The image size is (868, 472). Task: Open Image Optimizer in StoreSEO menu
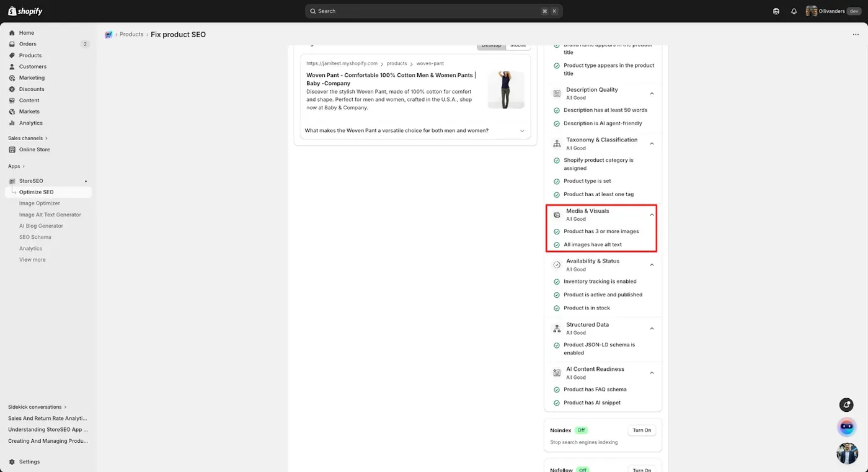[x=40, y=203]
